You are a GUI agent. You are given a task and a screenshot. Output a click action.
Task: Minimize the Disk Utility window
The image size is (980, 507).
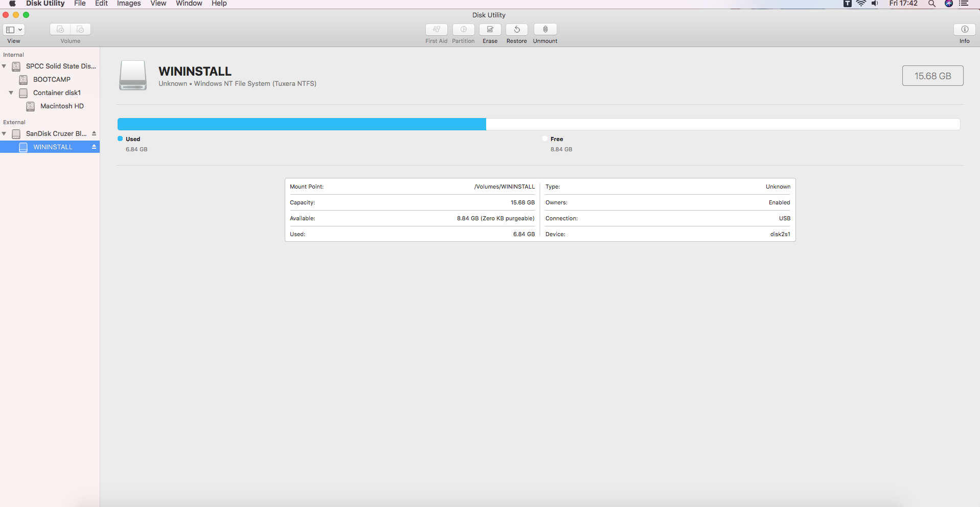pyautogui.click(x=16, y=15)
